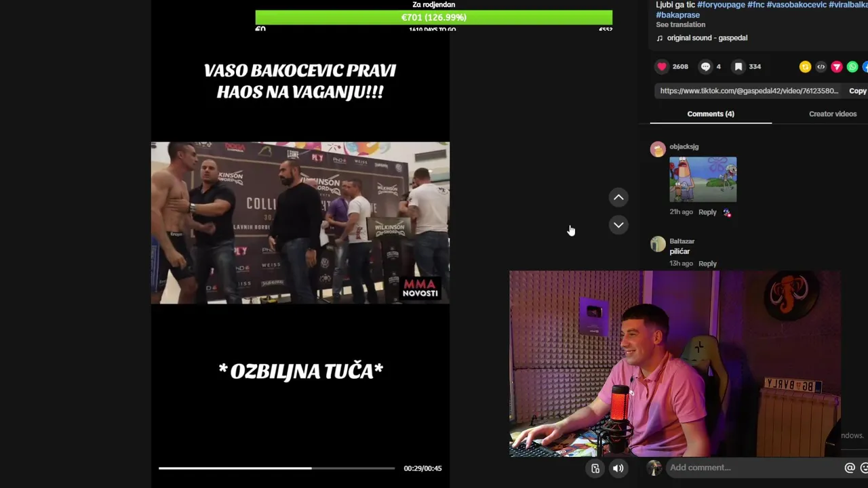
Task: Open the #fnc hashtag
Action: click(755, 5)
